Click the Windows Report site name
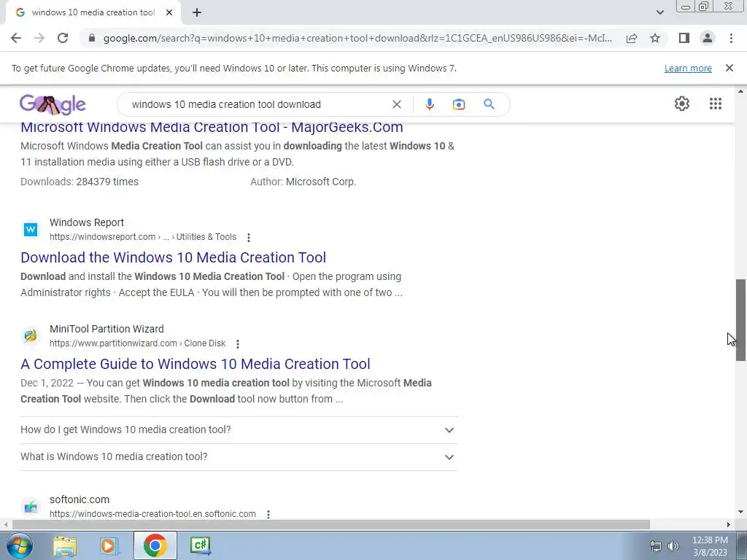This screenshot has height=560, width=747. [x=87, y=222]
